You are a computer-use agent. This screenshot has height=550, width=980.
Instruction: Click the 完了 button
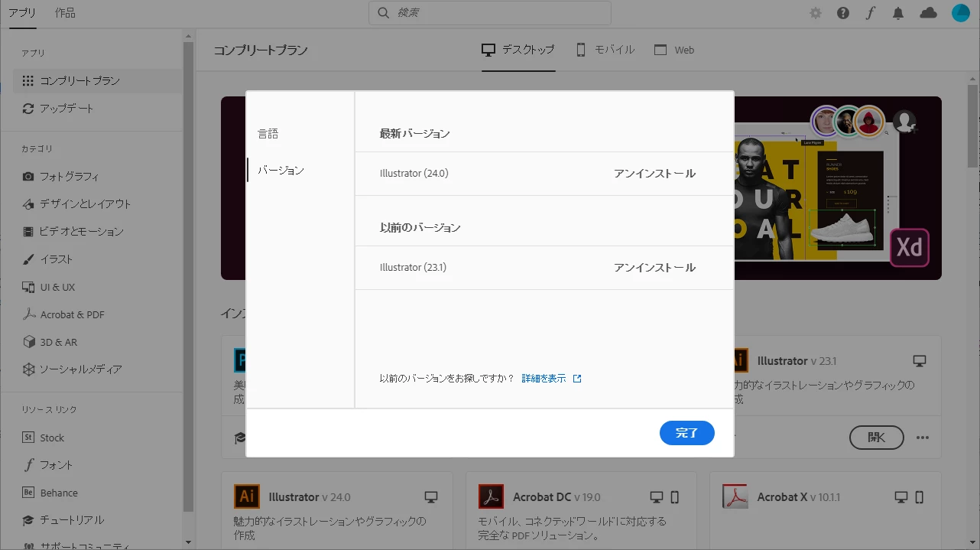[687, 433]
